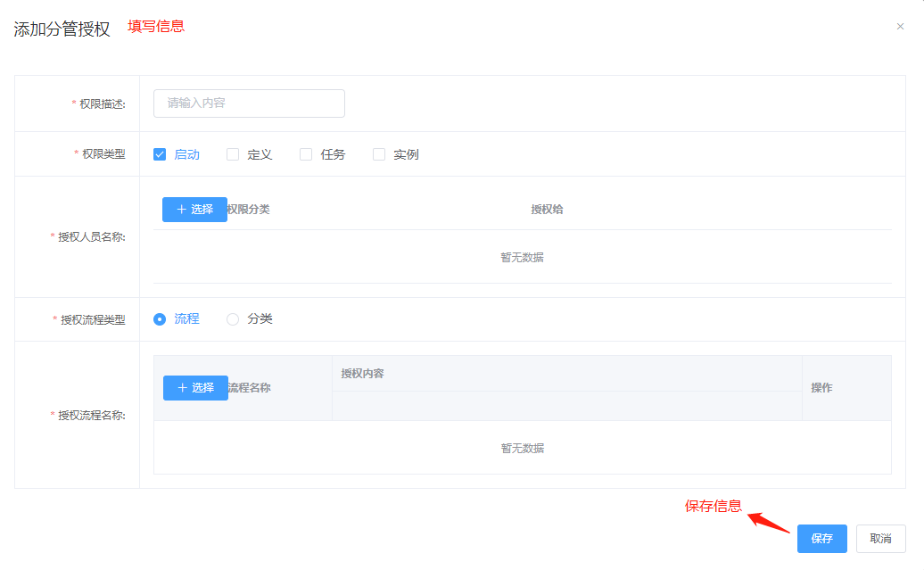The width and height of the screenshot is (924, 570).
Task: Click 暂无数据 in the process table
Action: [x=522, y=449]
